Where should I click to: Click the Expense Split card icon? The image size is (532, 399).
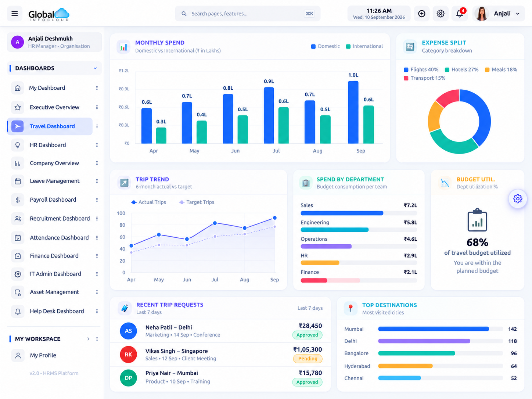[410, 47]
